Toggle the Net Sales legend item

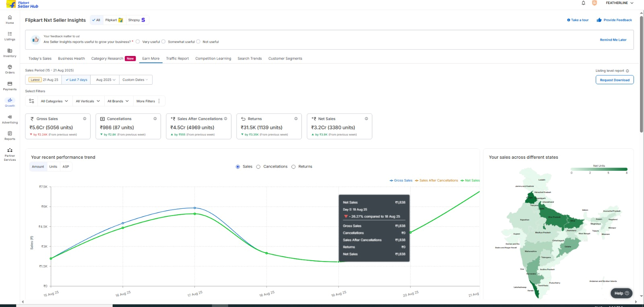(470, 180)
